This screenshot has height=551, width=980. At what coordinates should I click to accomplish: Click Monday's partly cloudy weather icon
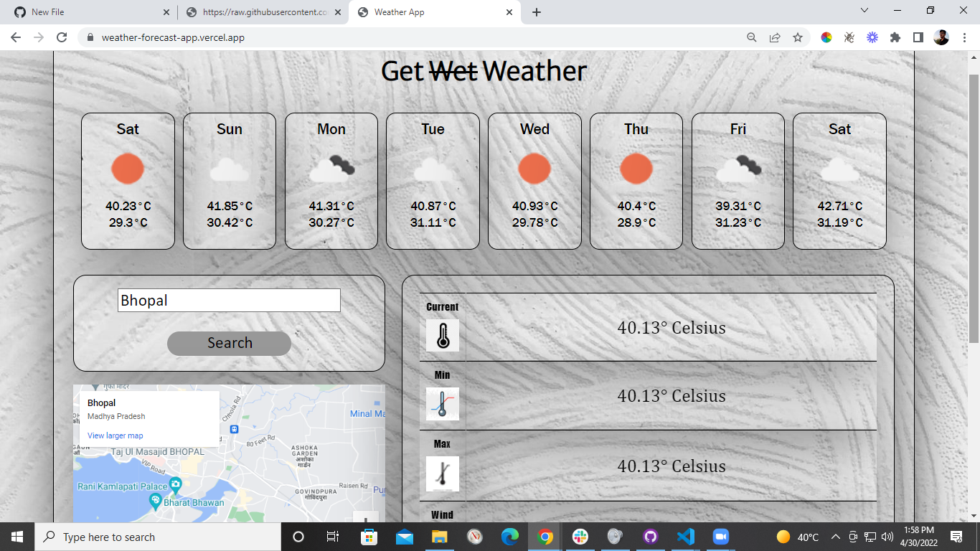[x=331, y=169]
